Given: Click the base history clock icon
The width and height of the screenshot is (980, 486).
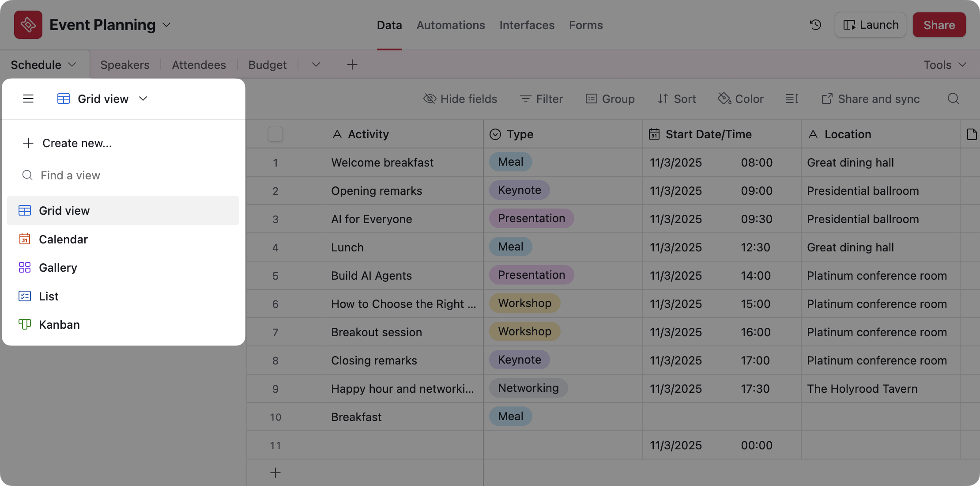Looking at the screenshot, I should 815,25.
